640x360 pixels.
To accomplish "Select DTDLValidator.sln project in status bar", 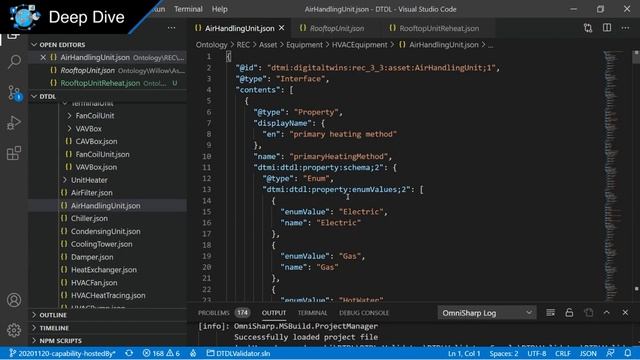I will point(238,353).
